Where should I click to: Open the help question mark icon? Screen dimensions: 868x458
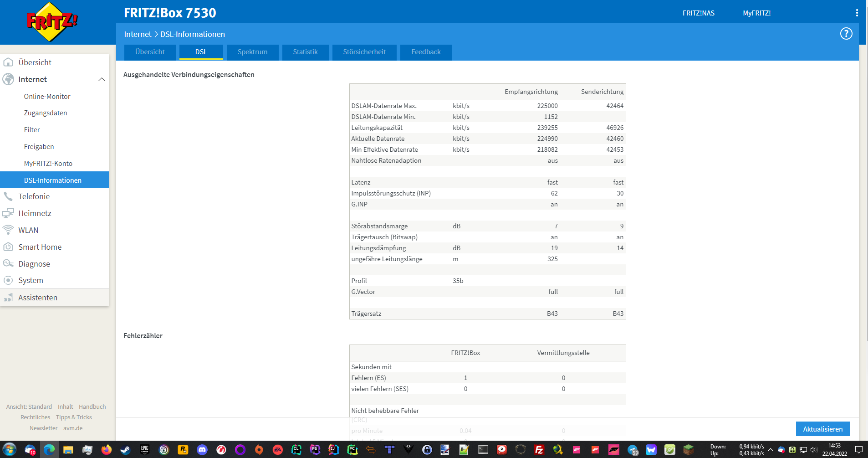coord(846,34)
